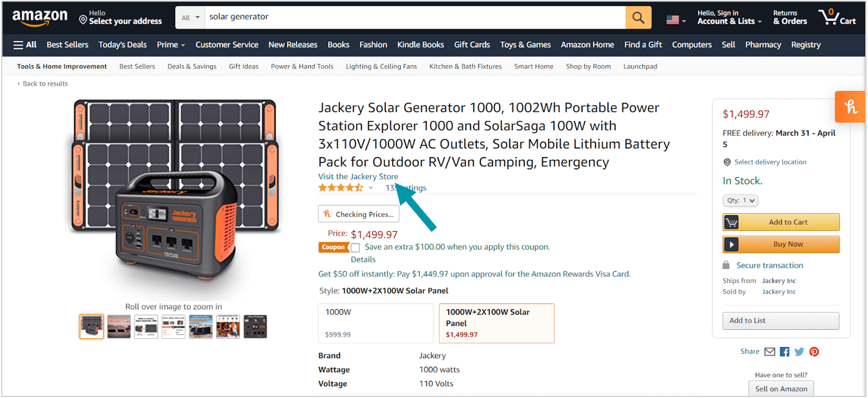Open the Secure transaction link
Image resolution: width=868 pixels, height=398 pixels.
pyautogui.click(x=769, y=266)
